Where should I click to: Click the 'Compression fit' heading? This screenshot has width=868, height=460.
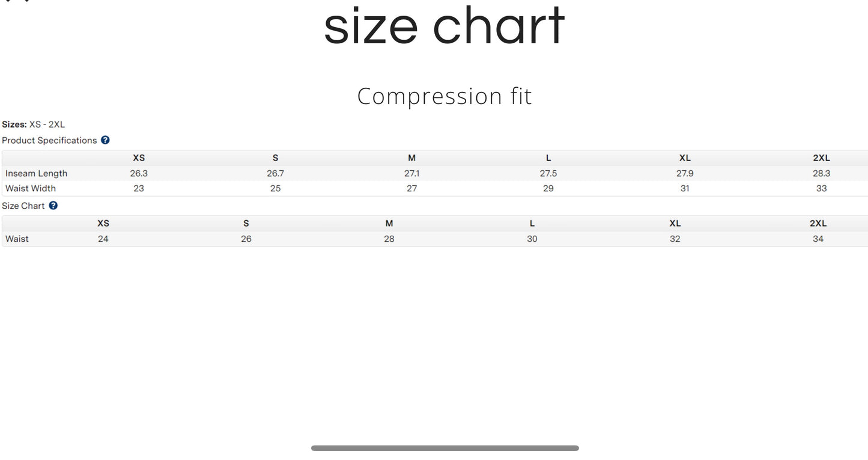(445, 96)
